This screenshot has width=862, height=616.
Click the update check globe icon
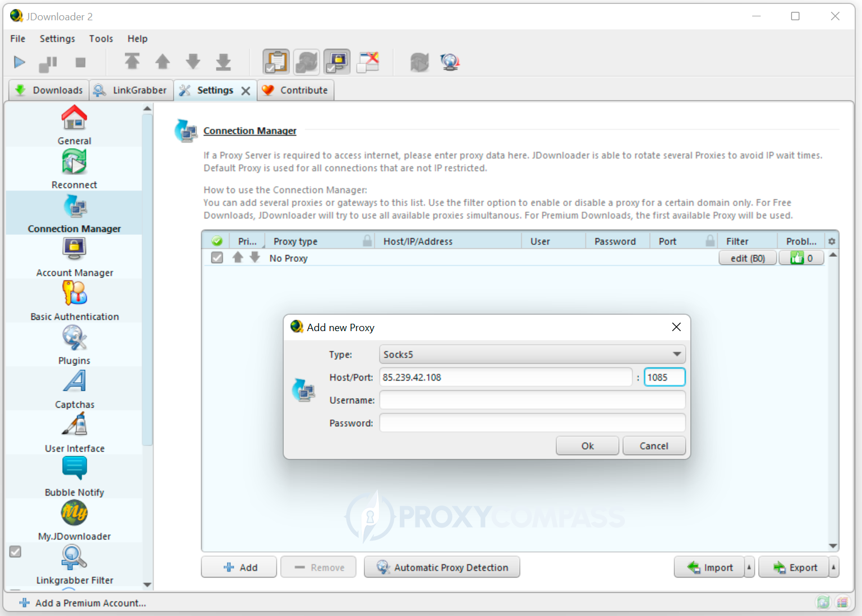tap(450, 62)
